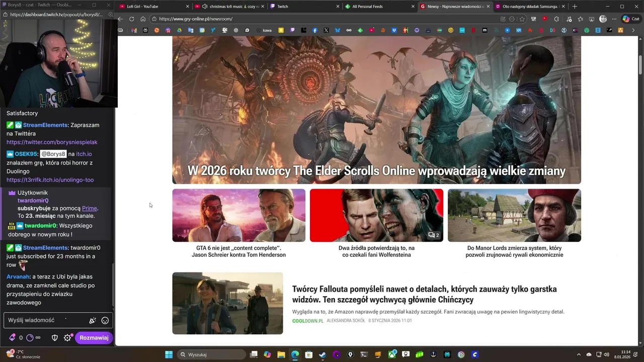The image size is (644, 362).
Task: Open Twitch chat settings gear
Action: (68, 338)
